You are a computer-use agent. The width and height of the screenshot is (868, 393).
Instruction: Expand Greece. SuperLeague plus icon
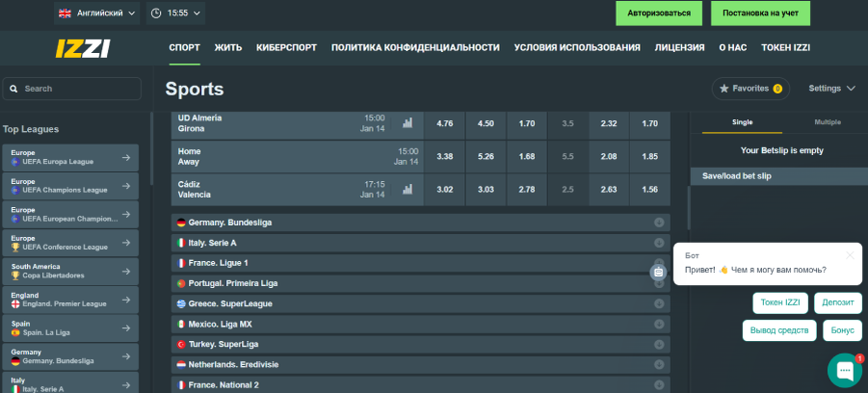click(659, 303)
